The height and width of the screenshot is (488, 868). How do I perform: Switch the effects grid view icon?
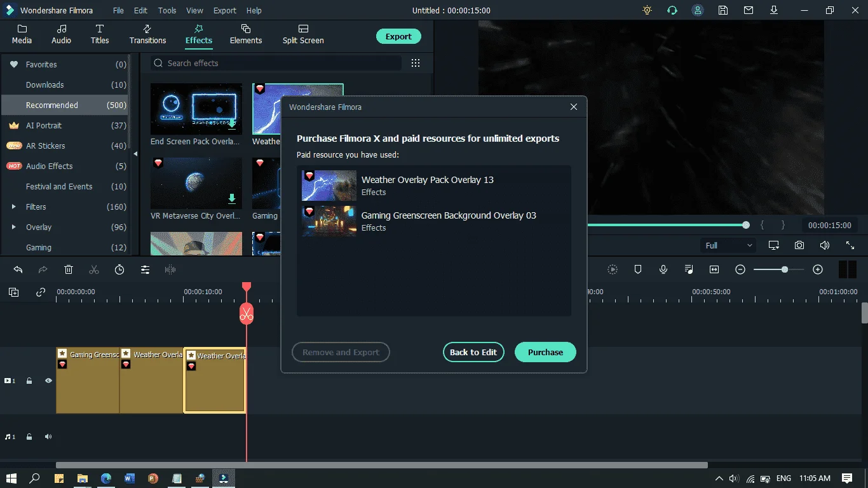pyautogui.click(x=416, y=63)
